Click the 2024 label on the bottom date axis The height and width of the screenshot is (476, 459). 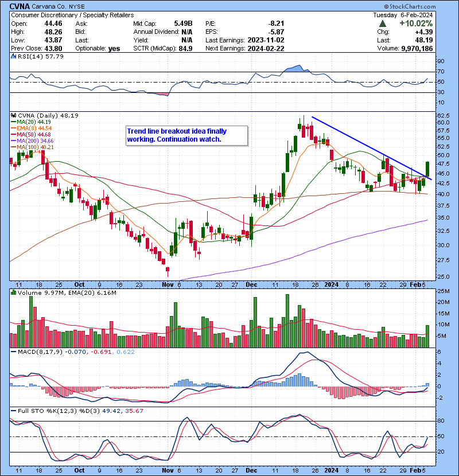tap(332, 470)
